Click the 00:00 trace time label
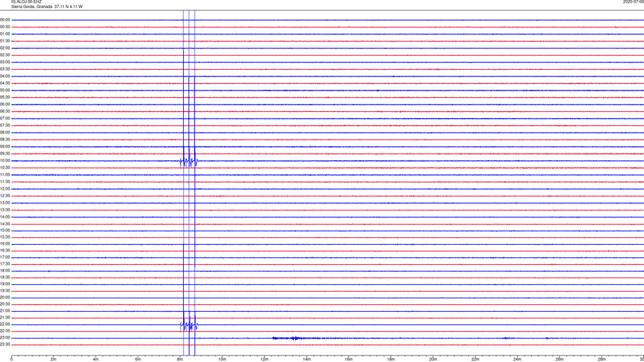 (5, 19)
